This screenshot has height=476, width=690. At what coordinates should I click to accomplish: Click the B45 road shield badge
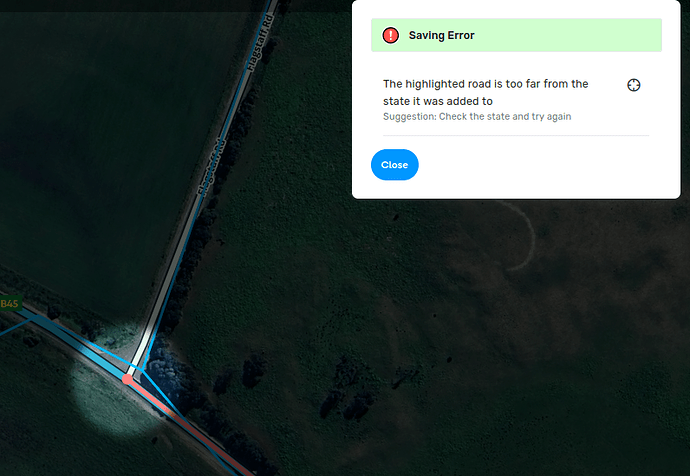click(x=10, y=304)
